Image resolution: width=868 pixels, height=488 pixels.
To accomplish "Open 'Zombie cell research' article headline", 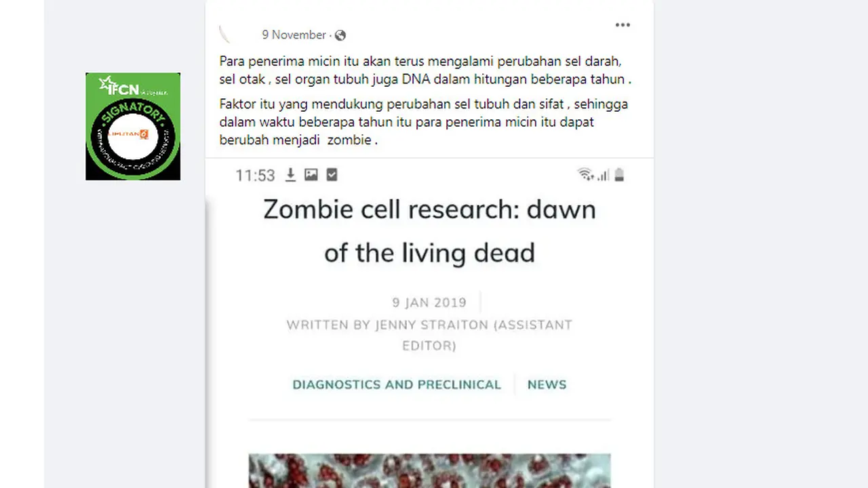I will [x=429, y=231].
